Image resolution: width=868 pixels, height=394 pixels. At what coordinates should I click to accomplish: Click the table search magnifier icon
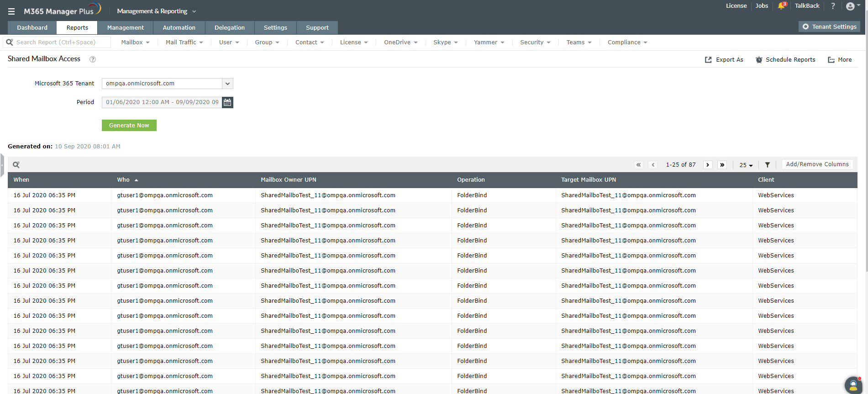pos(16,165)
